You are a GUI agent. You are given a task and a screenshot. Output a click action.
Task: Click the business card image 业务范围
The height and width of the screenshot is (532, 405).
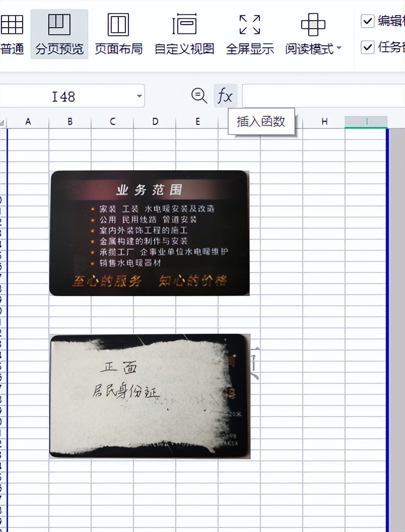point(149,232)
